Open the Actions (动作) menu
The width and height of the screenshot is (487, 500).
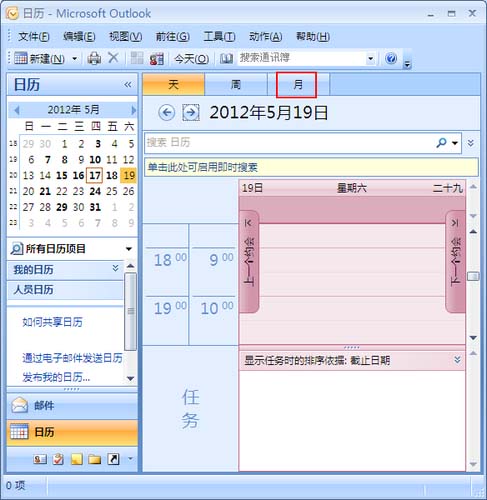266,36
